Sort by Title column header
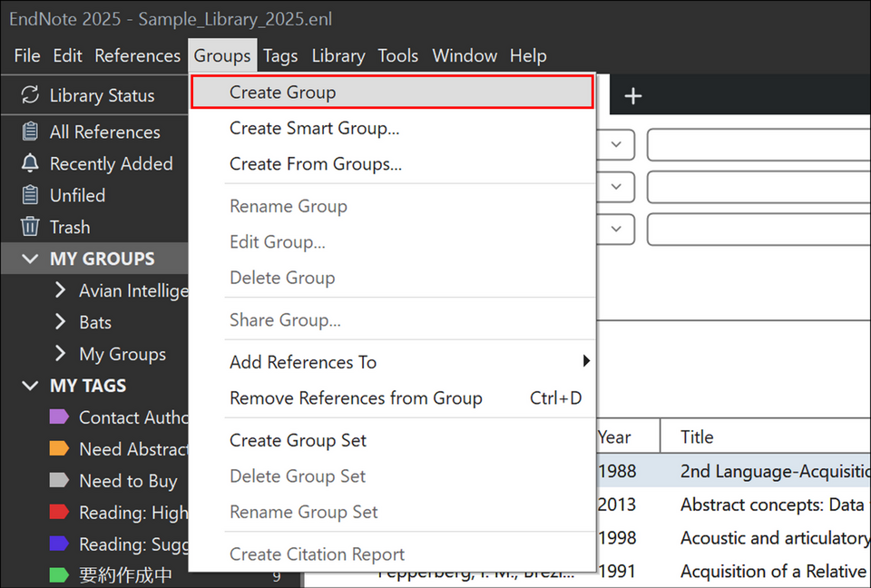871x588 pixels. point(766,436)
